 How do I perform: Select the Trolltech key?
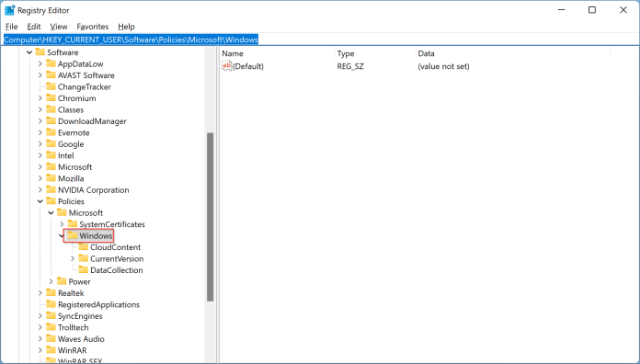point(73,327)
